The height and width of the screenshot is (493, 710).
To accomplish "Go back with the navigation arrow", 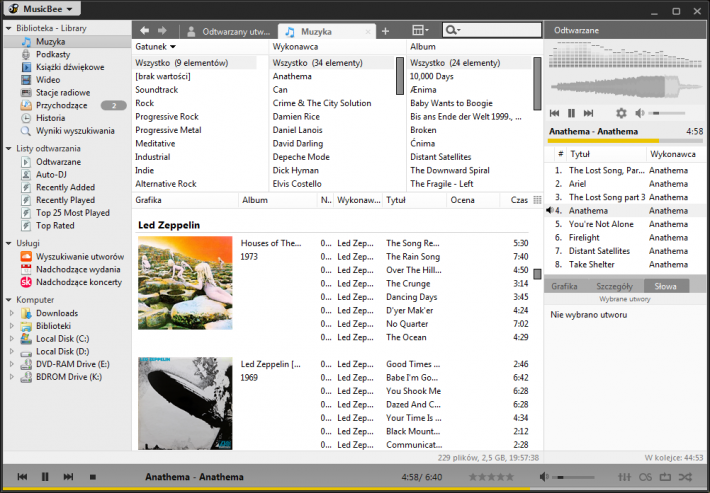I will click(x=144, y=30).
